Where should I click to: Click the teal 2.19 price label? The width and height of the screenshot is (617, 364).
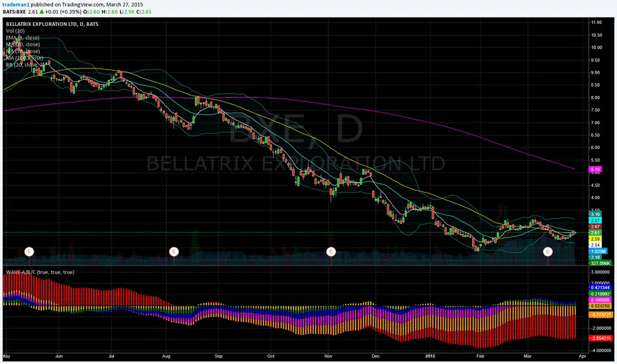point(595,257)
